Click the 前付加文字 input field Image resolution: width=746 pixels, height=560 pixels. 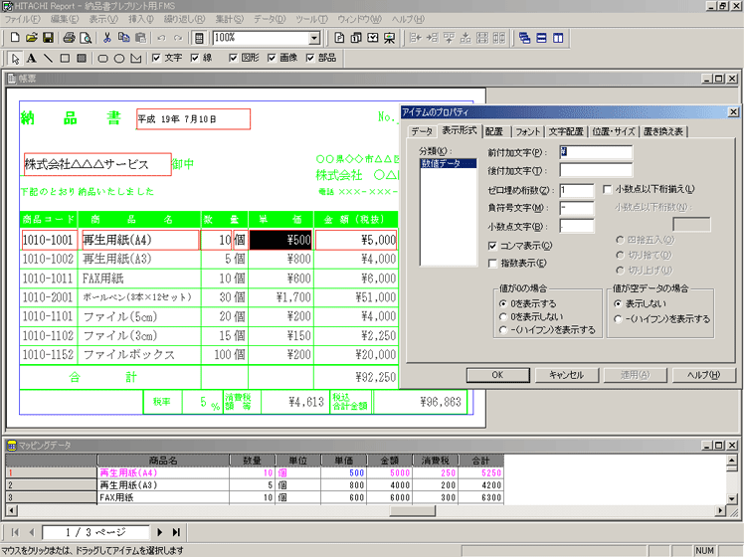596,152
